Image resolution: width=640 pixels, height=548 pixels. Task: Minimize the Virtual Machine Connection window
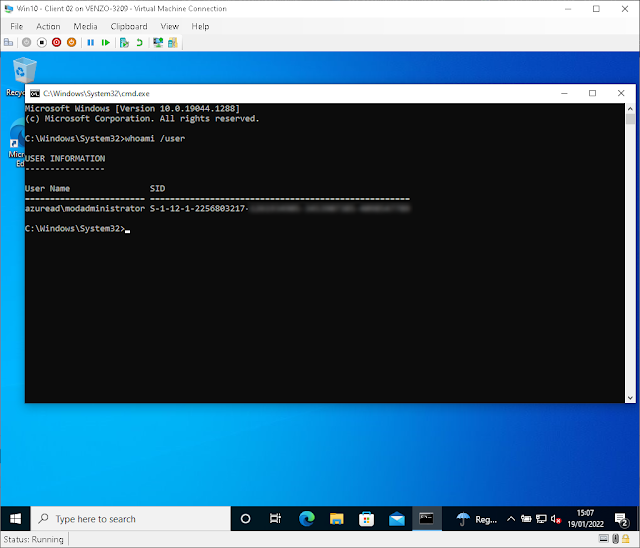[568, 9]
